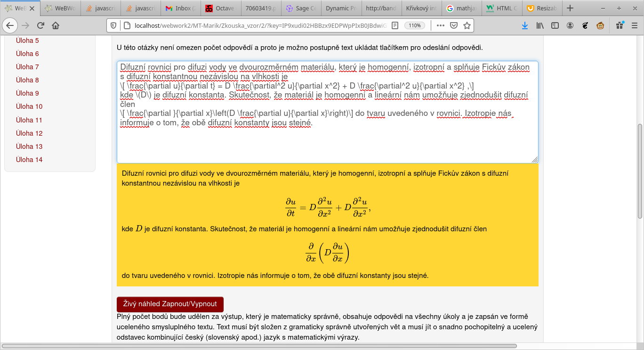Image resolution: width=644 pixels, height=350 pixels.
Task: Open the 110% zoom level indicator
Action: click(x=415, y=25)
